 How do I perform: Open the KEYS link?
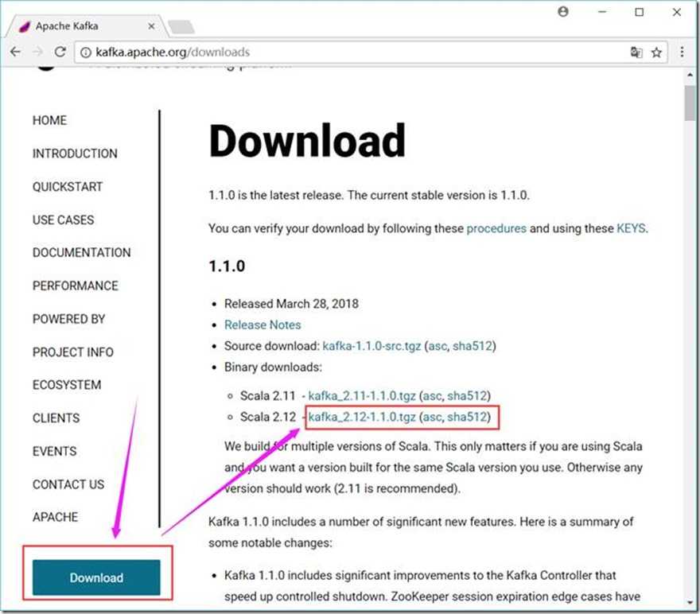(632, 228)
